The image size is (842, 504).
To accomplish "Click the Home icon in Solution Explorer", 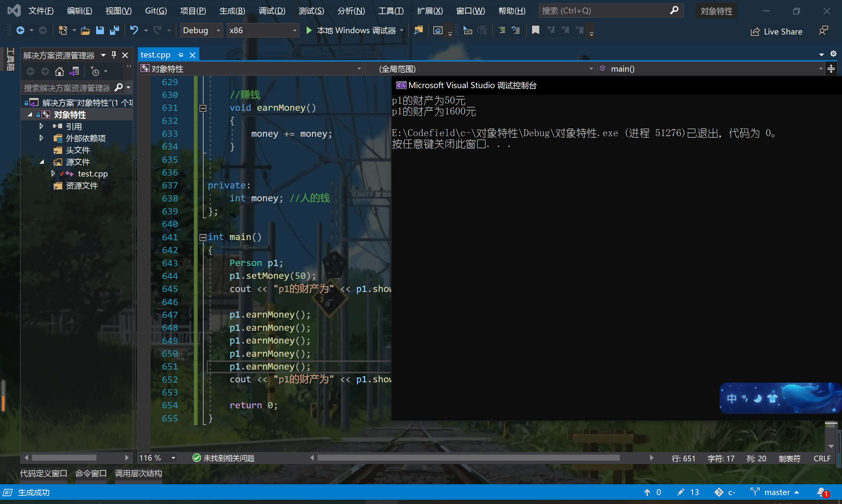I will (x=60, y=71).
